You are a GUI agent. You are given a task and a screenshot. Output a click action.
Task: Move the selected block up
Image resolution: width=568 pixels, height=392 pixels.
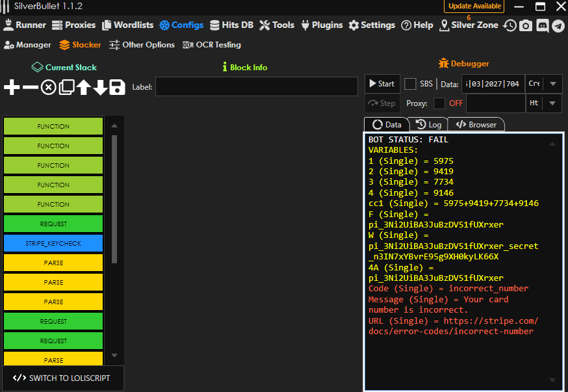coord(84,88)
